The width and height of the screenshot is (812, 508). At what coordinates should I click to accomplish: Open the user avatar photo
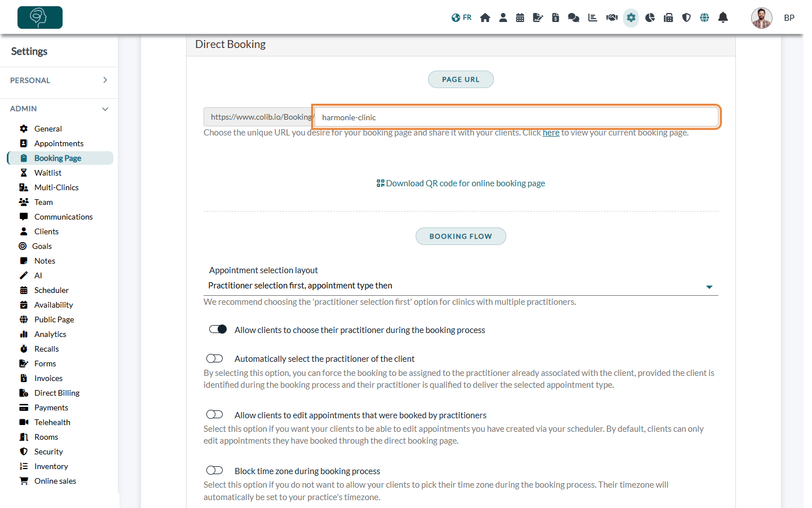click(x=761, y=18)
